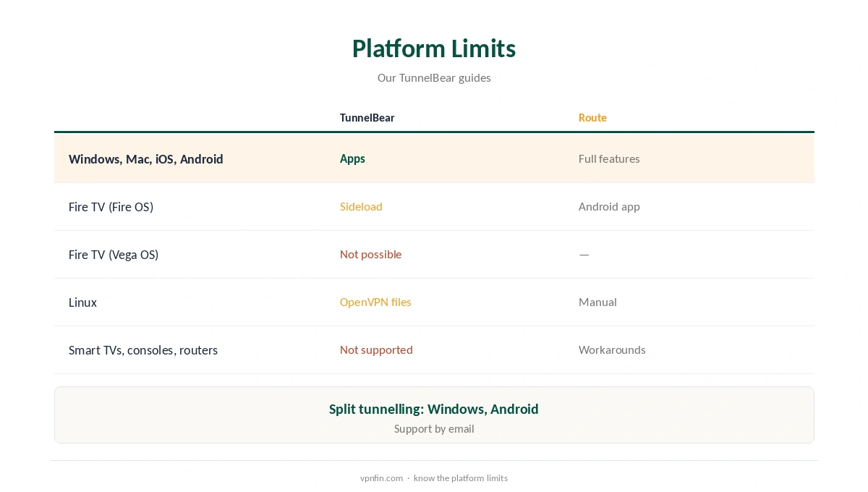Image resolution: width=868 pixels, height=492 pixels.
Task: Select the 'Fire TV (Vega OS)' row label
Action: (114, 254)
